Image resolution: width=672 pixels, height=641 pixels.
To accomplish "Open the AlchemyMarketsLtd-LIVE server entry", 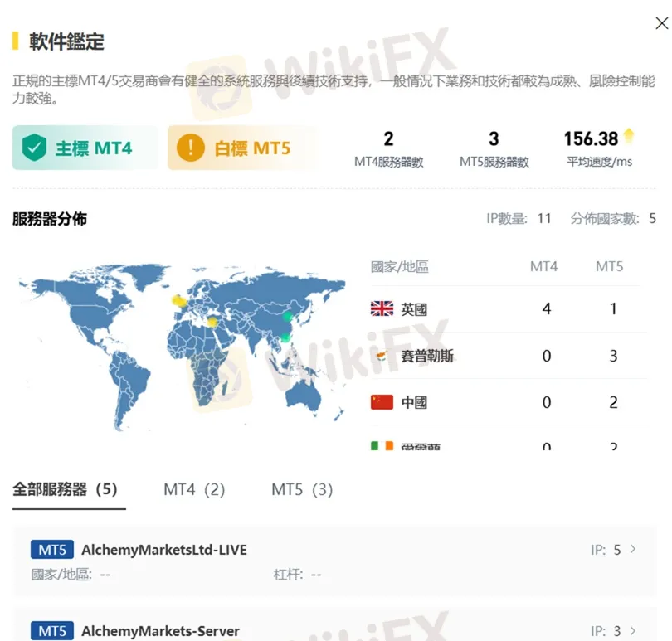I will [163, 550].
